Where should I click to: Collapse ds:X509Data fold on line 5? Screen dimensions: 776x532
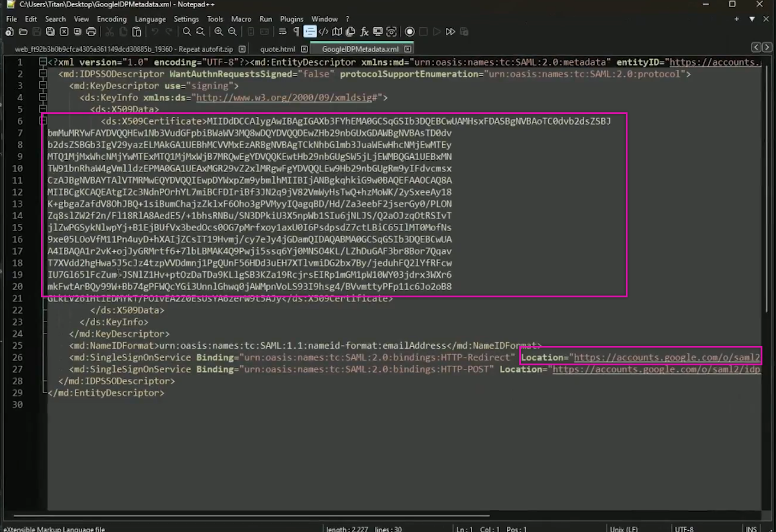coord(43,109)
